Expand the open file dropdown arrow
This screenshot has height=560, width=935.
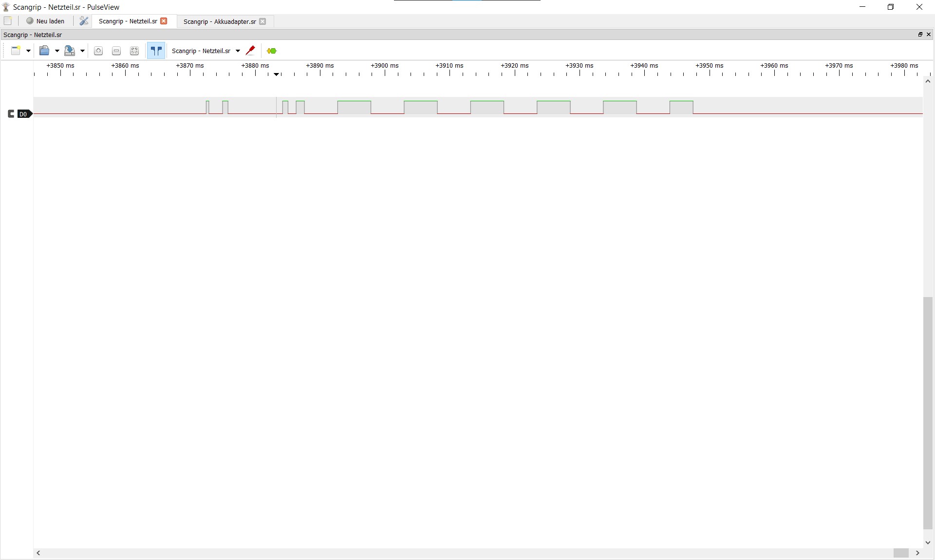click(57, 51)
